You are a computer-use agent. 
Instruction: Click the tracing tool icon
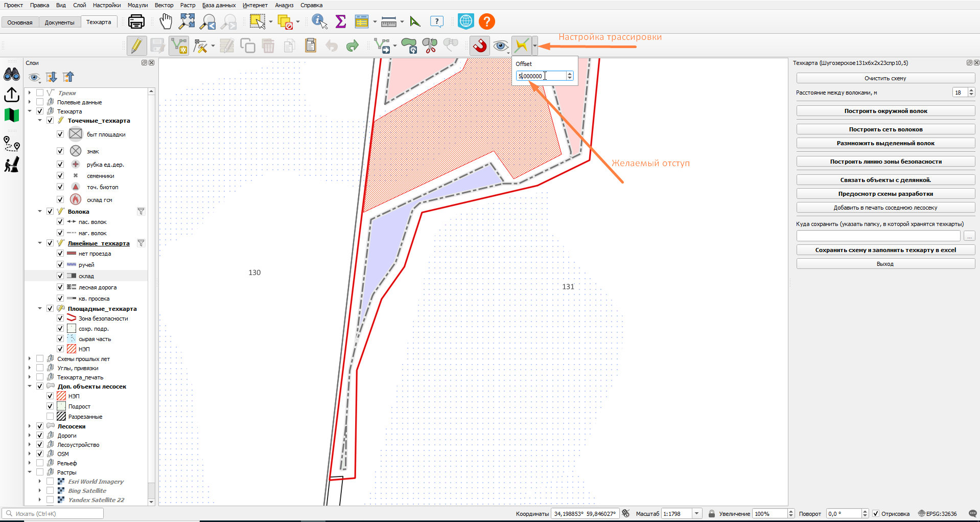pyautogui.click(x=521, y=46)
